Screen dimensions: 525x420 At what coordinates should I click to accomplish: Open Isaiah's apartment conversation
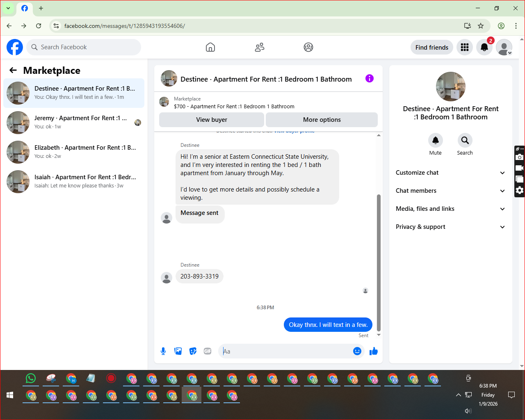point(74,182)
